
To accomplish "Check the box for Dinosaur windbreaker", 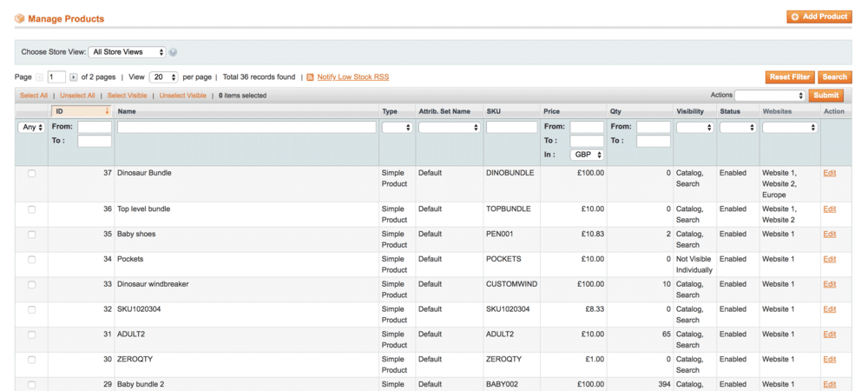I will click(32, 285).
